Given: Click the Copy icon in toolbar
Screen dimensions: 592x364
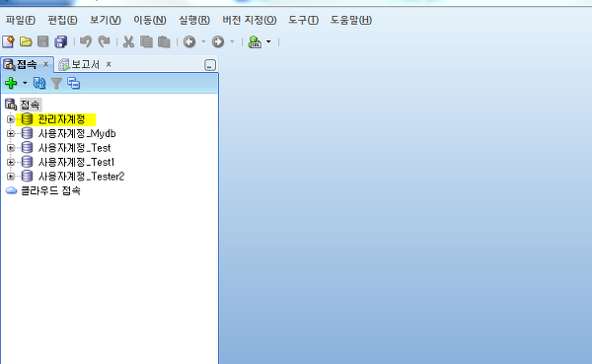Looking at the screenshot, I should point(146,41).
